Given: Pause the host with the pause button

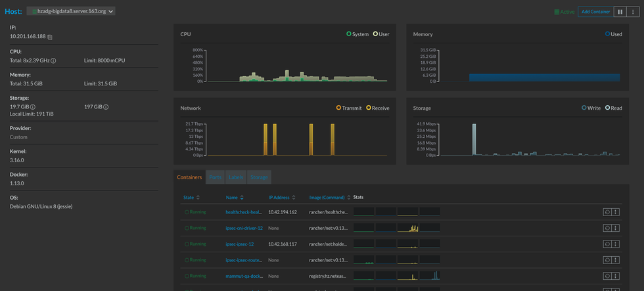Looking at the screenshot, I should coord(619,11).
